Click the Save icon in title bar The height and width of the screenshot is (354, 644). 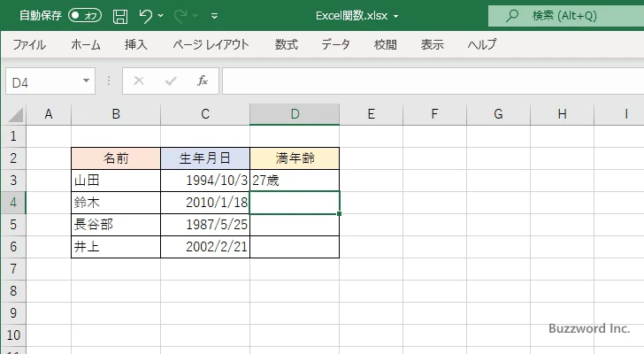click(x=120, y=16)
